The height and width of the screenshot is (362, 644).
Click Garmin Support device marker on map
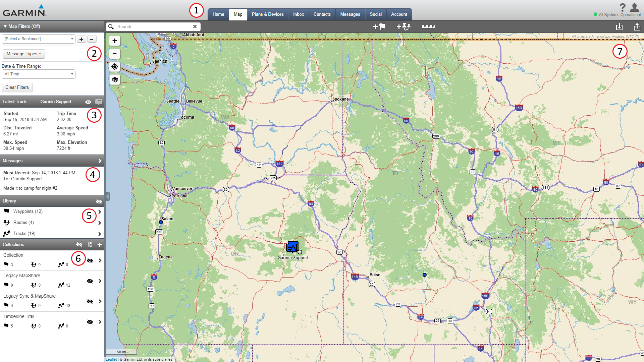pyautogui.click(x=292, y=247)
